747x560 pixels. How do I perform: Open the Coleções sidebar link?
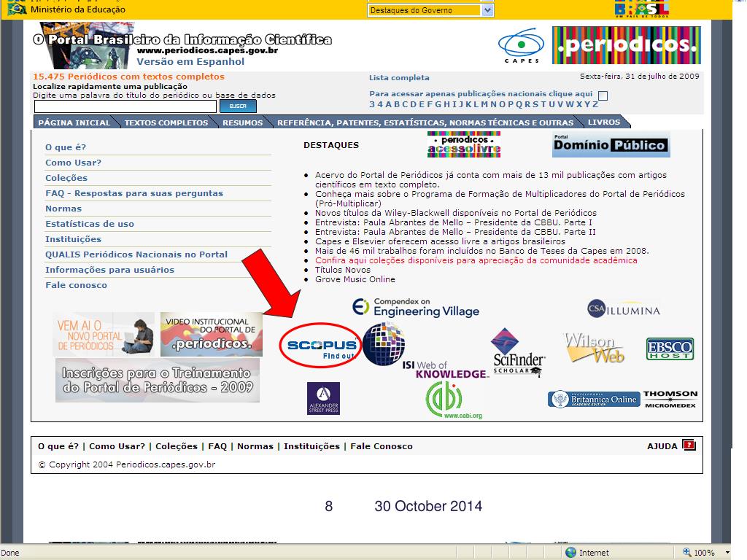point(66,178)
